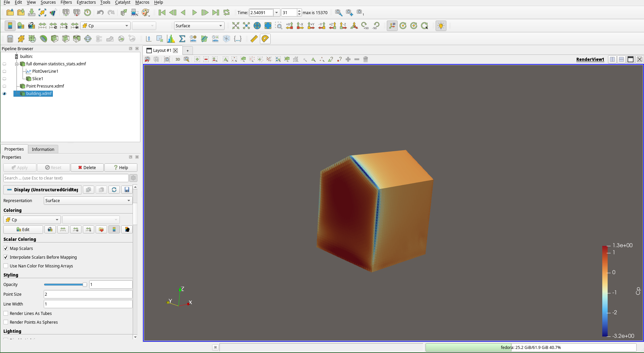Open the Load Color Palette icon
Image resolution: width=644 pixels, height=353 pixels.
tap(145, 12)
